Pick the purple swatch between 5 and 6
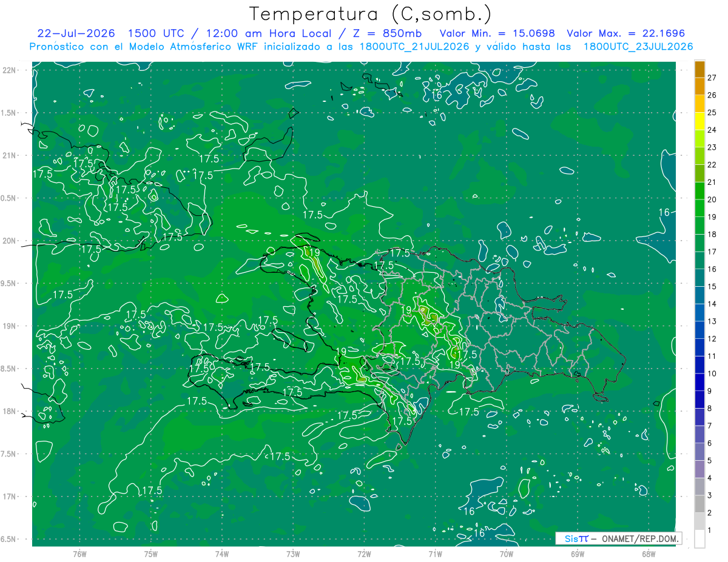 (699, 452)
